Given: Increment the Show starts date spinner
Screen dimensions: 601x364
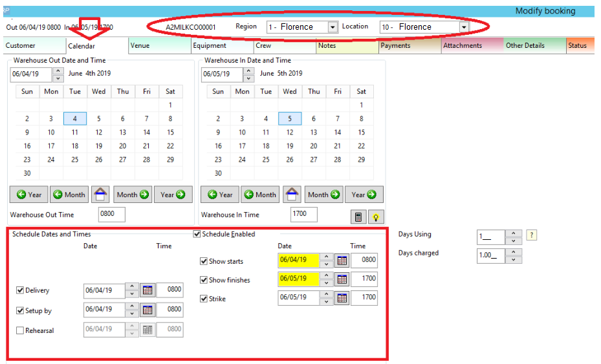Looking at the screenshot, I should pyautogui.click(x=326, y=257).
